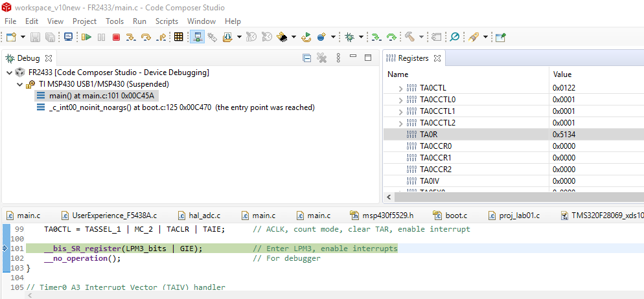Switch to boot.c editor tab

(450, 215)
